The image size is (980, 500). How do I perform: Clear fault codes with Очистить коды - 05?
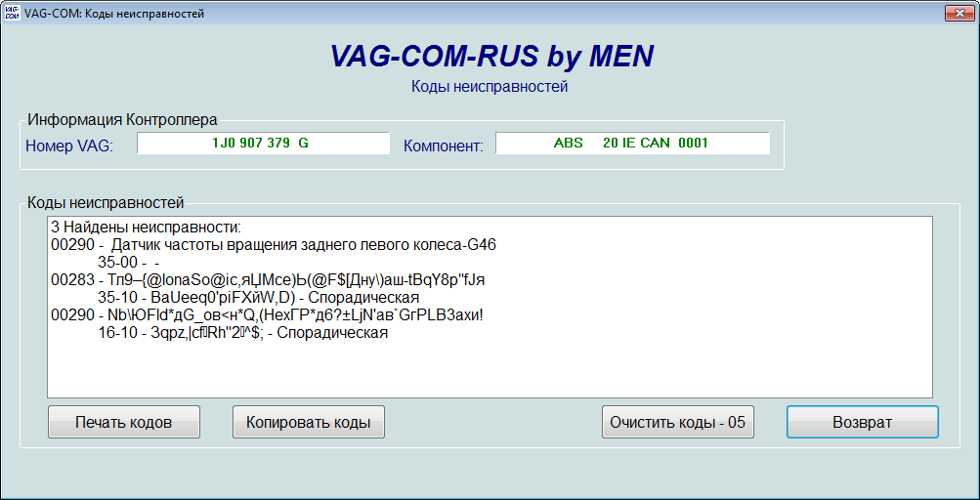point(677,422)
